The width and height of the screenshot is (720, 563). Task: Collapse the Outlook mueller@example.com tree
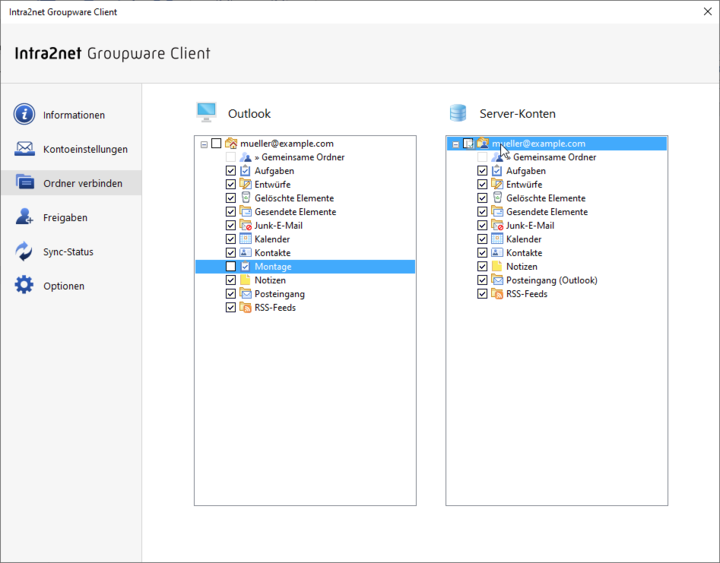pyautogui.click(x=204, y=144)
